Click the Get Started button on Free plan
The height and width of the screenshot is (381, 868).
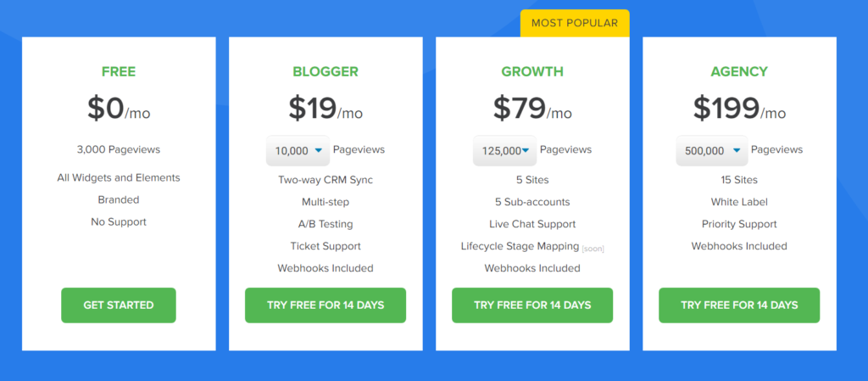pos(119,305)
